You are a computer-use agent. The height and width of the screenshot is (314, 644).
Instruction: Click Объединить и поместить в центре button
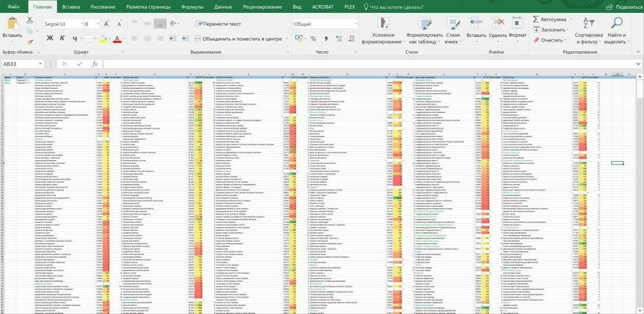(x=238, y=39)
